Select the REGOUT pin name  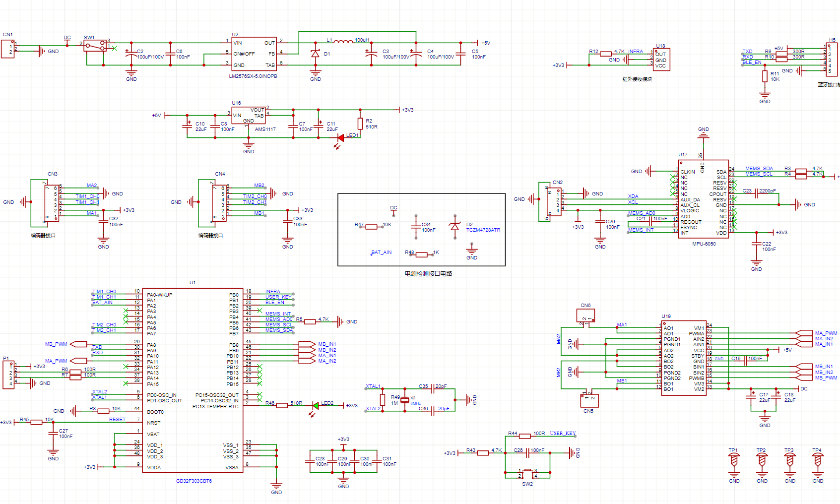point(691,222)
